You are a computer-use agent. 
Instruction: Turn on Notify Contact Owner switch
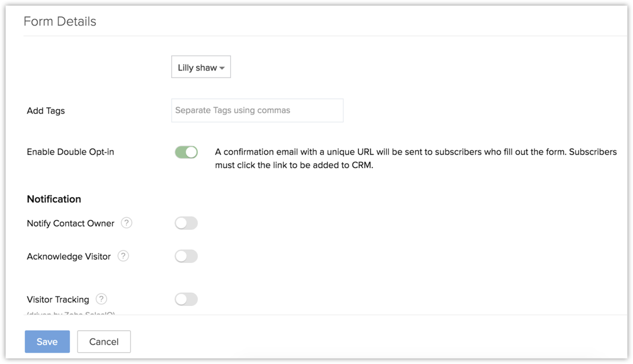186,223
